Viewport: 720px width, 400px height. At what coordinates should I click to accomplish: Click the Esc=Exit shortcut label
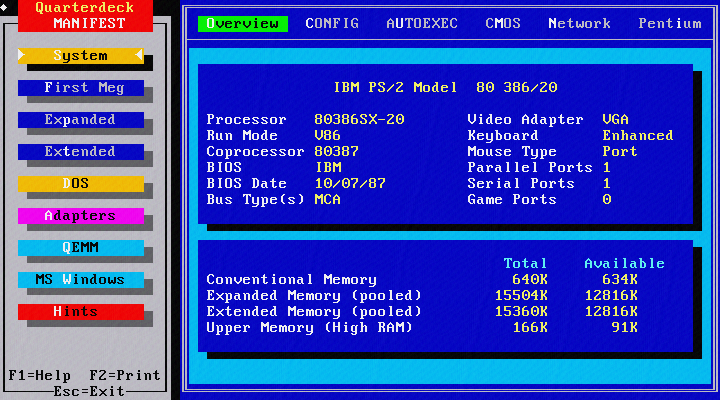point(89,392)
